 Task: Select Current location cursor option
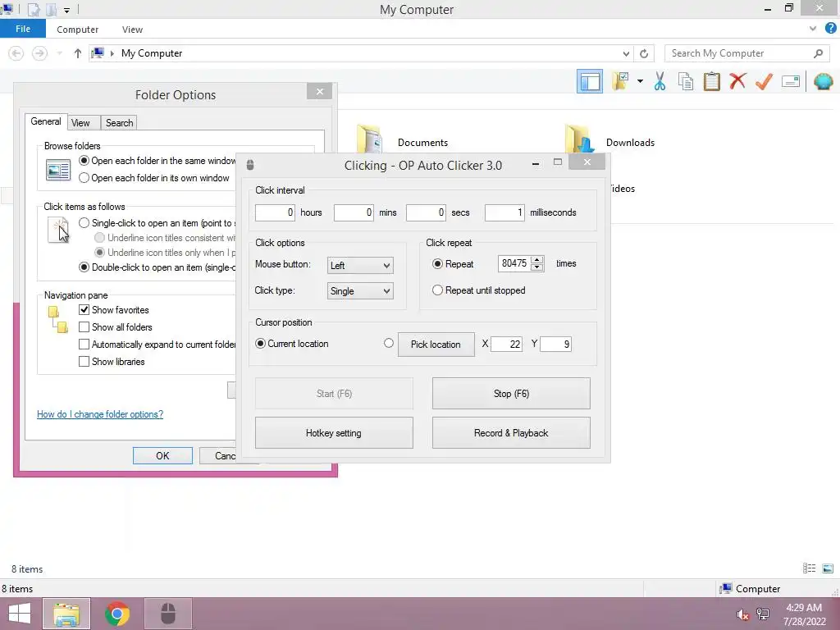[x=260, y=344]
